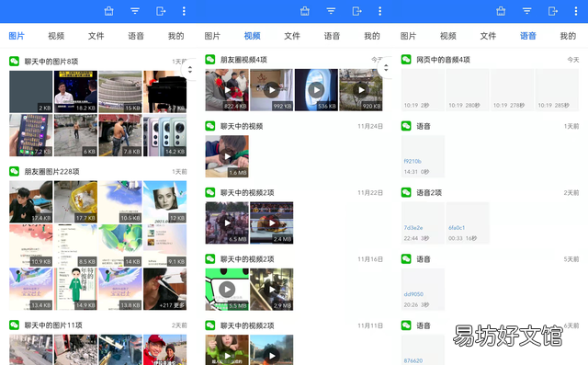The image size is (588, 365).
Task: Play voice message f9210b
Action: [x=423, y=156]
